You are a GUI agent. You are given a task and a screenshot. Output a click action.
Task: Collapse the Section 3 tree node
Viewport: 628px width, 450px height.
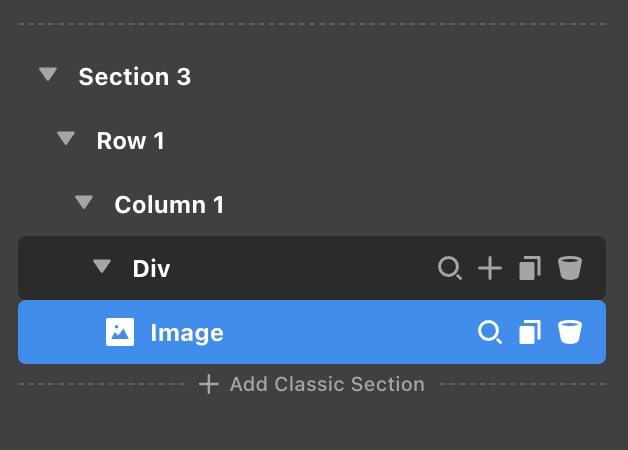(48, 74)
